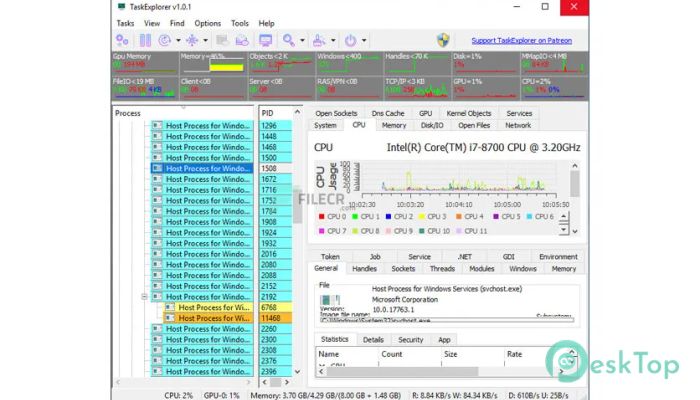This screenshot has width=700, height=400.
Task: Click the CPU 0 red legend swatch
Action: point(321,217)
